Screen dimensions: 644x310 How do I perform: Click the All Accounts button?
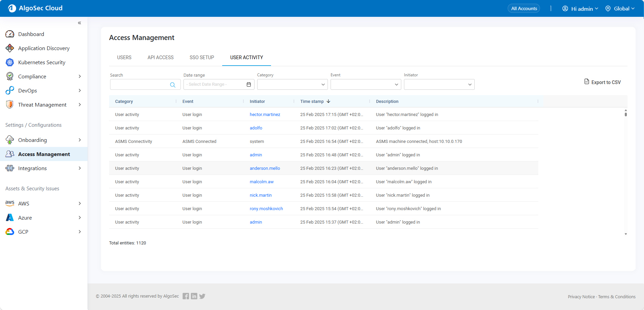pyautogui.click(x=524, y=8)
